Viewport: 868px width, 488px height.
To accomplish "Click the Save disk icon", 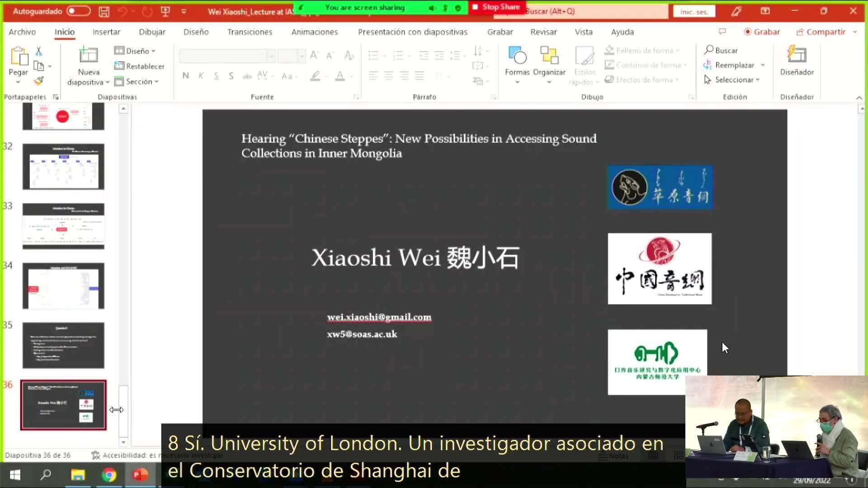I will 104,12.
